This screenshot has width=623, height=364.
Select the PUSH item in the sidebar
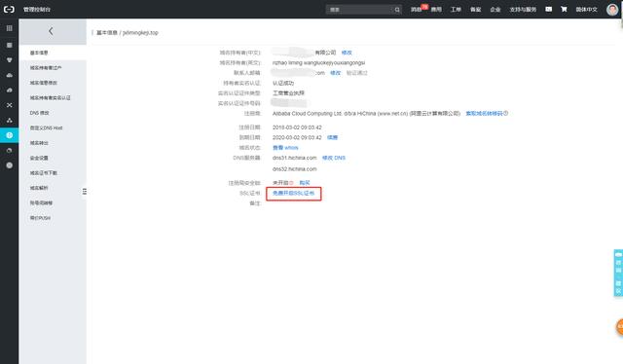(40, 218)
